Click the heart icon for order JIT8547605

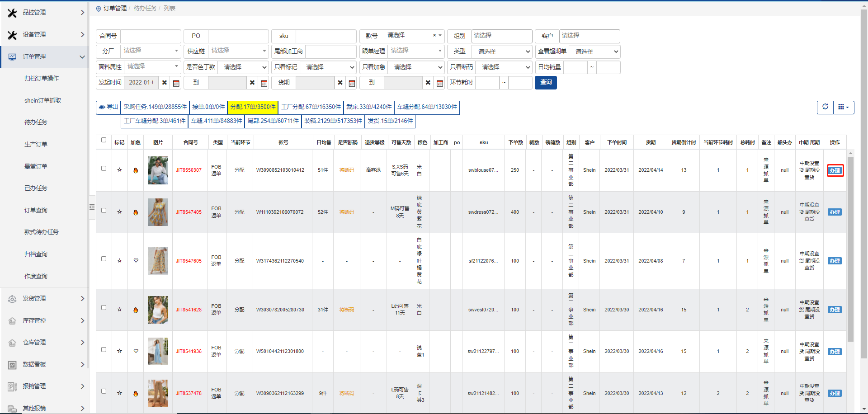click(136, 261)
